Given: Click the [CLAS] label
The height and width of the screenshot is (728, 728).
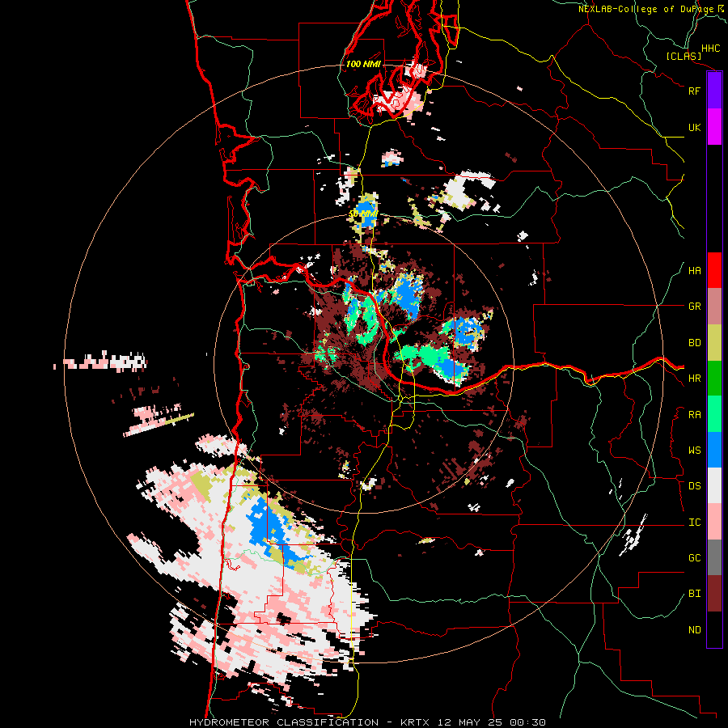Looking at the screenshot, I should click(684, 56).
